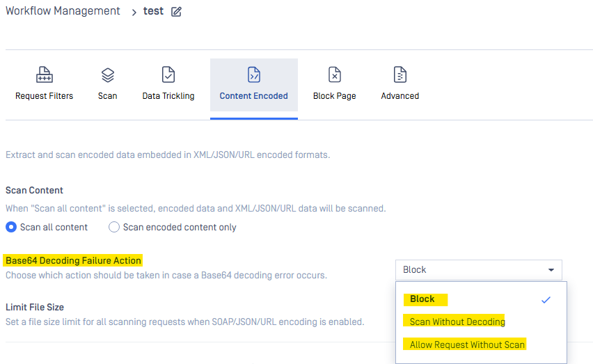Pick 'Allow Request Without Scan' option
Screen dimensions: 593x364
pos(467,345)
